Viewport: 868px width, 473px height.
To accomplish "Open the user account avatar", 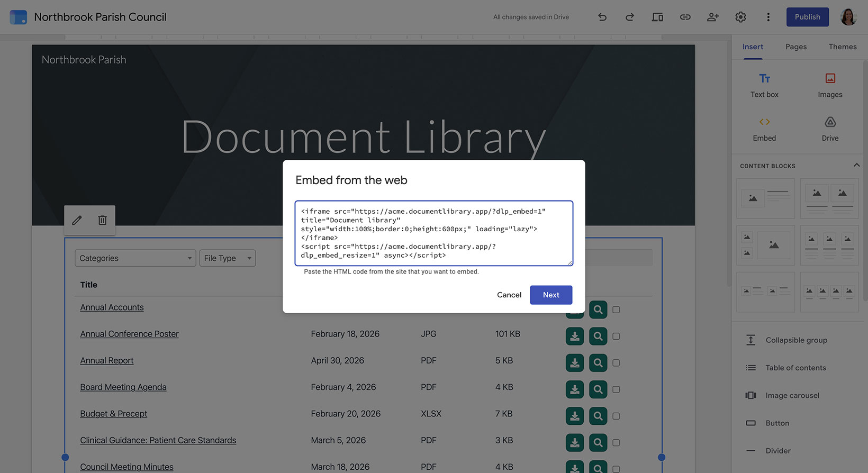I will tap(848, 17).
